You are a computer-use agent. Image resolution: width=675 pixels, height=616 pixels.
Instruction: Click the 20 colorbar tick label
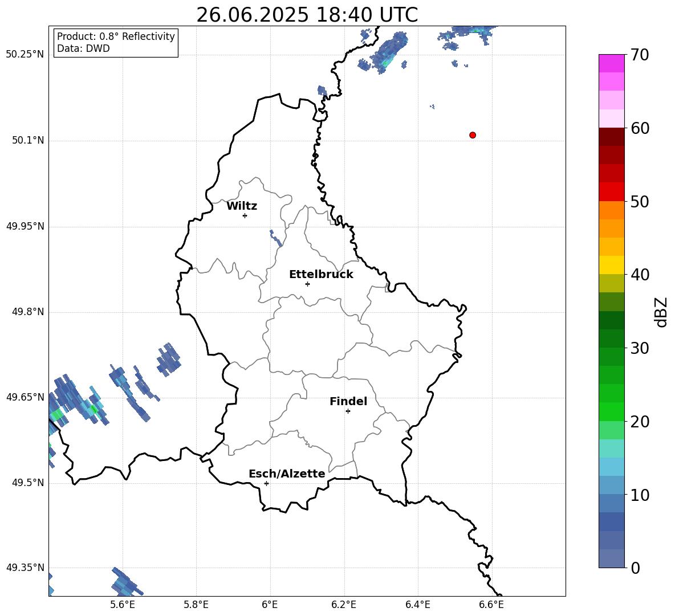pyautogui.click(x=640, y=422)
